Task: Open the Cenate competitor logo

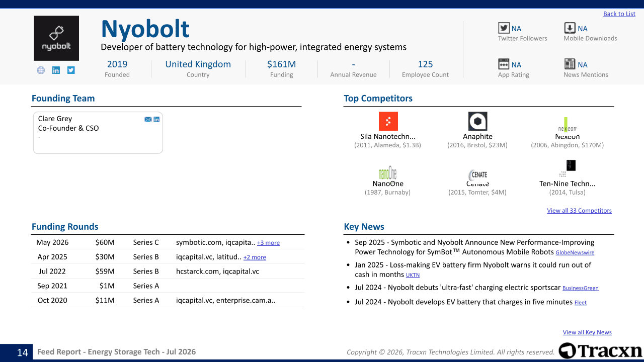Action: (x=477, y=174)
